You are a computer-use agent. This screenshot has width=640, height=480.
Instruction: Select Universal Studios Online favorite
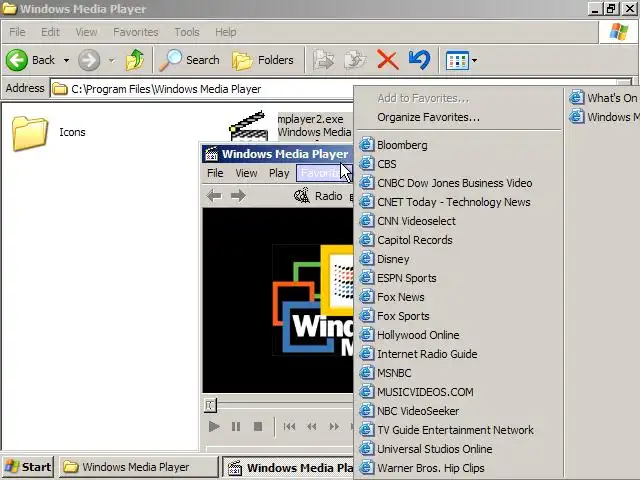click(459, 449)
